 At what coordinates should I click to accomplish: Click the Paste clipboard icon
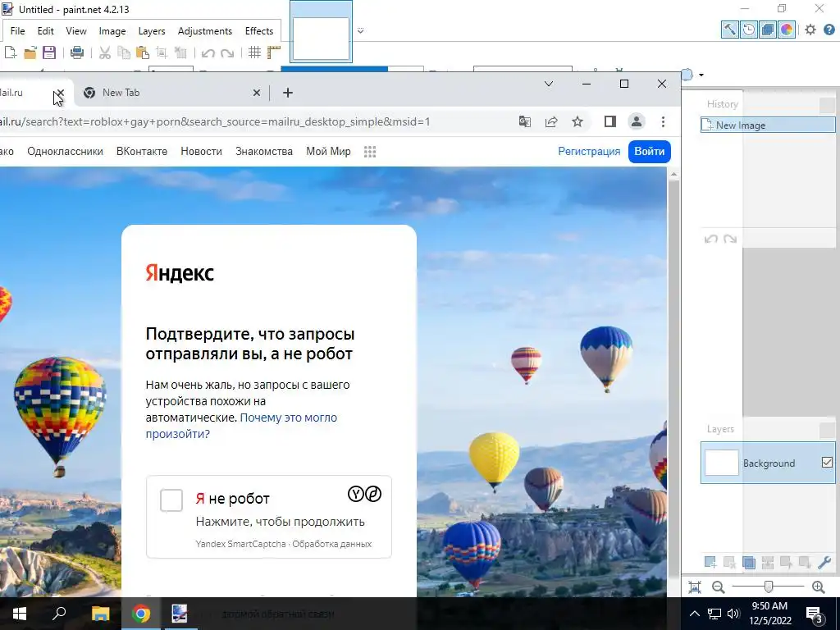[x=143, y=52]
